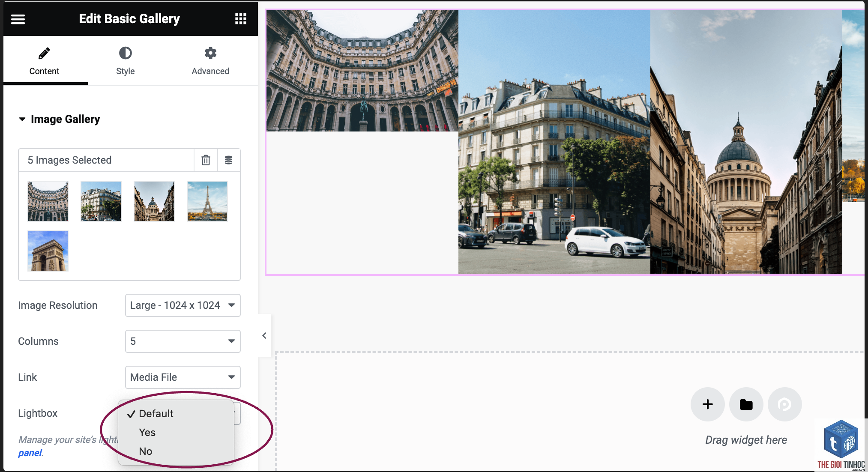Click the 5 Images Selected field
868x472 pixels.
(106, 160)
